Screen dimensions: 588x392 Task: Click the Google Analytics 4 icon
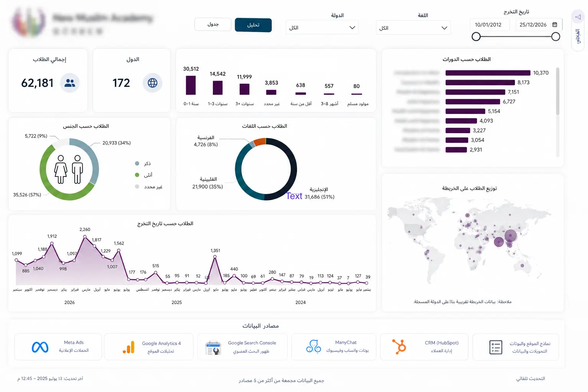coord(129,347)
